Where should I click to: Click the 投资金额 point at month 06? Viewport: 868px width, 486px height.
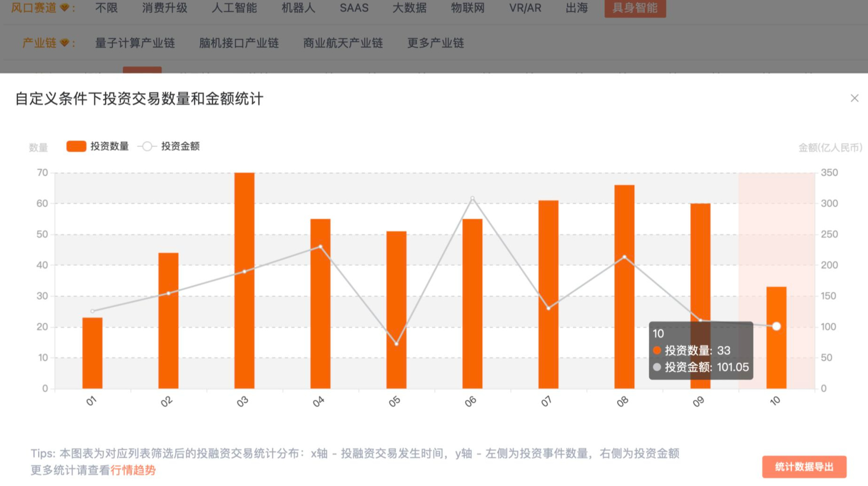click(x=472, y=199)
